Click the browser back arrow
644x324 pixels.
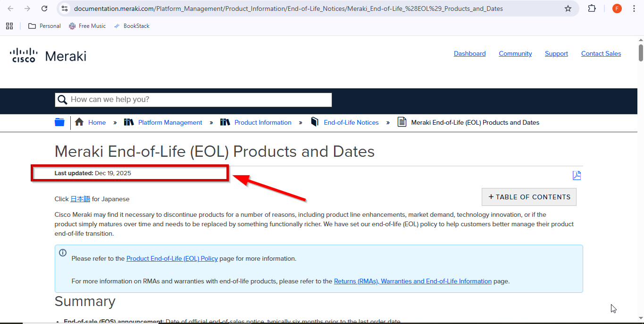[x=10, y=9]
